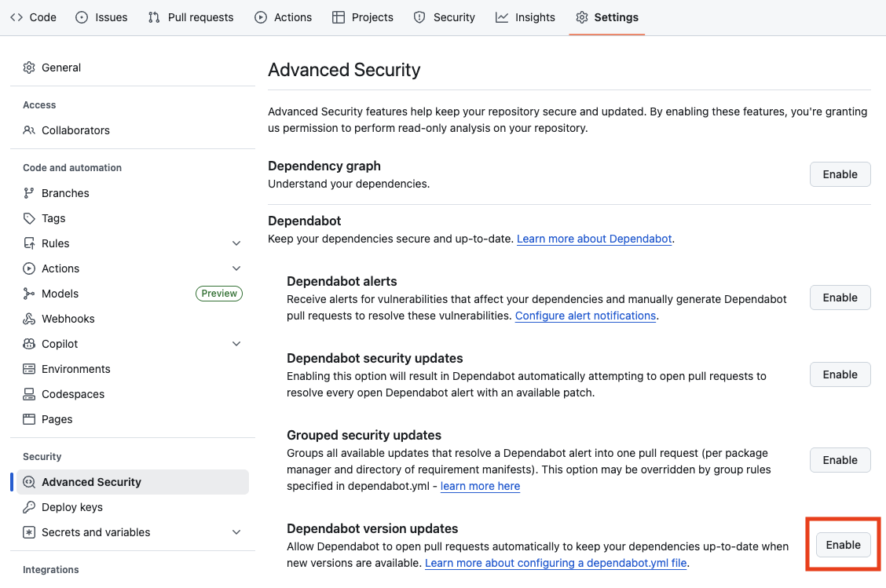886x588 pixels.
Task: Click the Codespaces icon in sidebar
Action: tap(29, 394)
